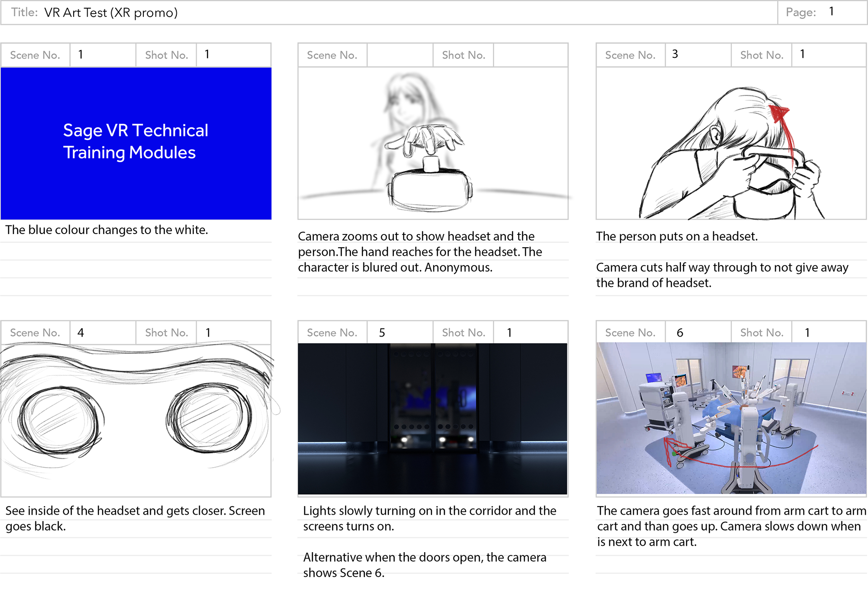Click text 'Camera cuts half way through to not give away'
This screenshot has height=605, width=868.
point(722,267)
